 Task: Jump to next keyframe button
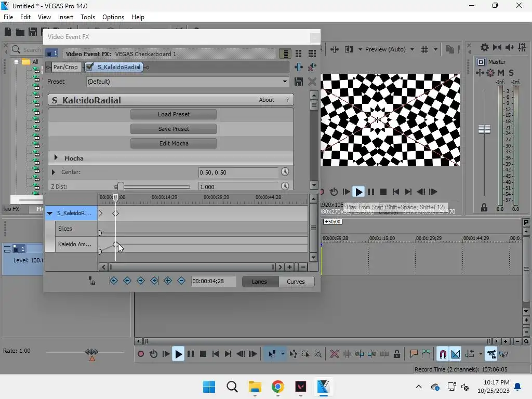[x=141, y=281]
